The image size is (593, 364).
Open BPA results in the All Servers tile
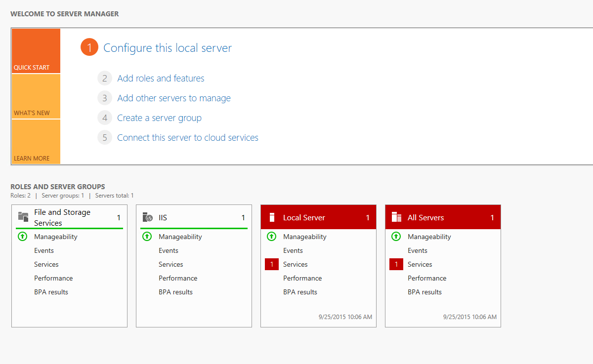(x=425, y=292)
